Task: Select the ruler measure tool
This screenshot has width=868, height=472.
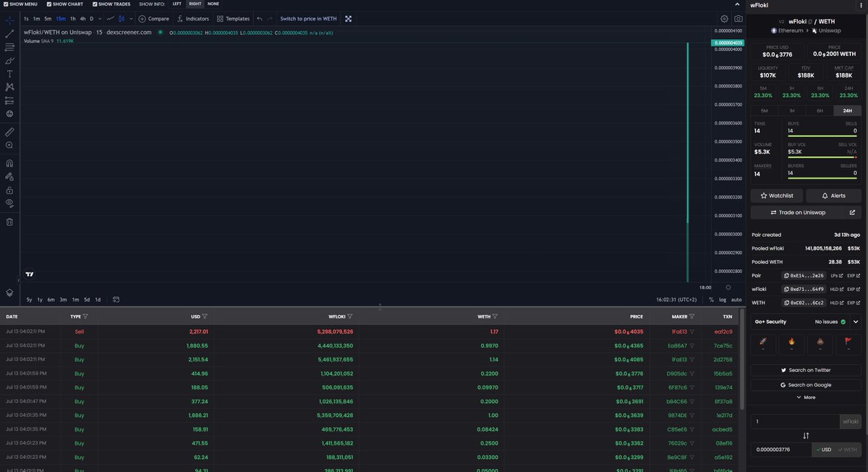Action: 9,132
